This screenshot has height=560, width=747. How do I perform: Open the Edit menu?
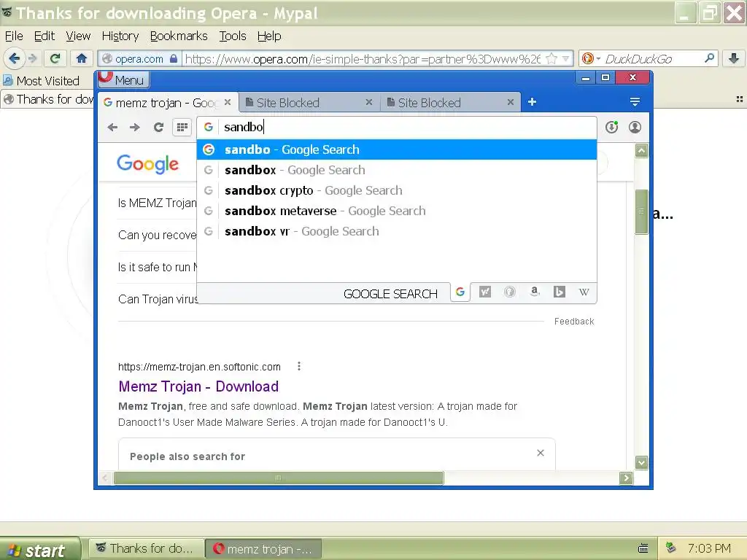point(44,36)
